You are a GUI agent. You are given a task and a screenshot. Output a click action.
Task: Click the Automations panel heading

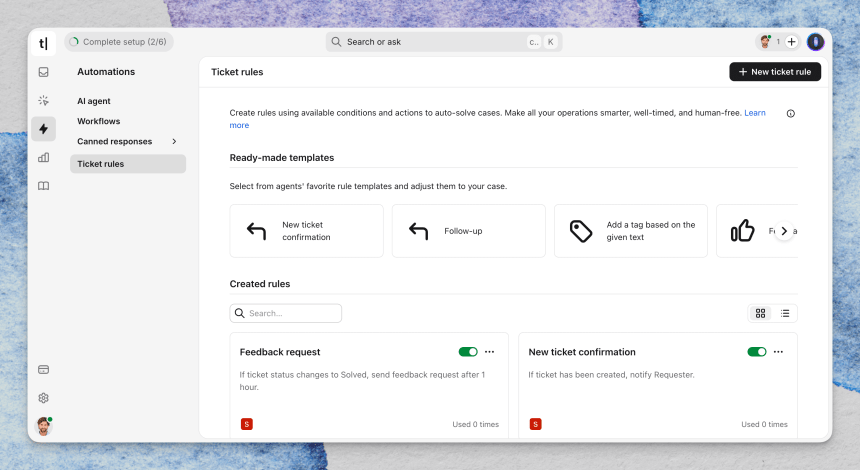(x=106, y=72)
